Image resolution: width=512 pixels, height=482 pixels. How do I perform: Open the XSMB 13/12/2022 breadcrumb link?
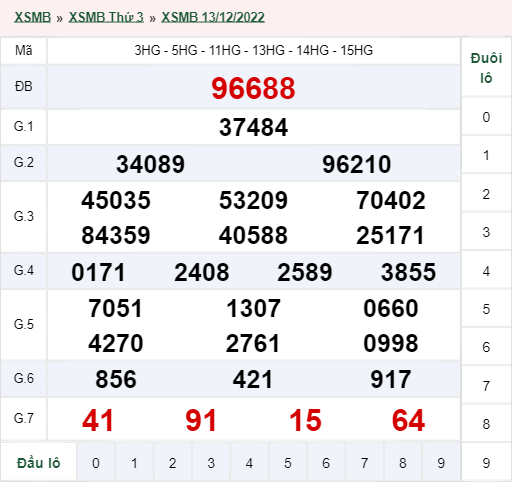[213, 17]
